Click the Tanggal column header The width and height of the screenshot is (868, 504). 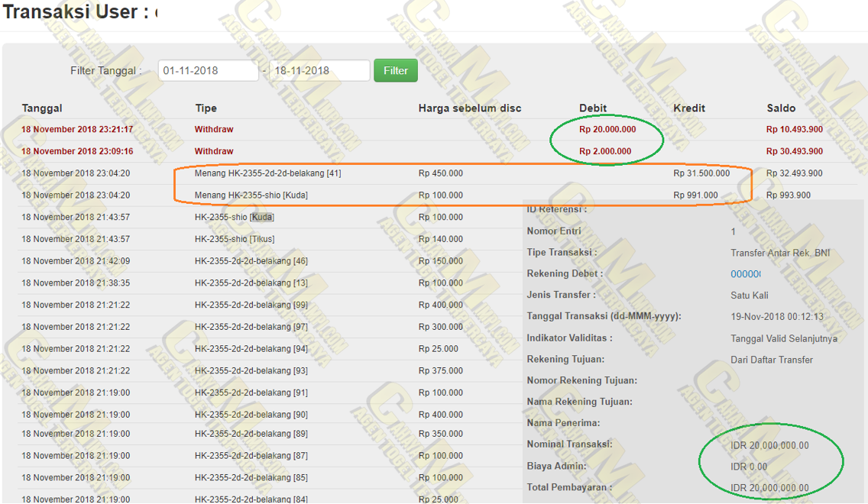point(42,108)
